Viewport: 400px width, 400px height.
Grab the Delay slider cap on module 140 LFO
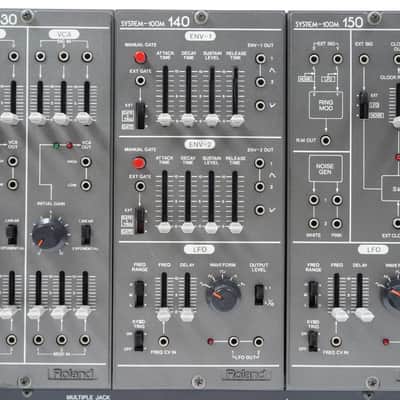tap(187, 314)
